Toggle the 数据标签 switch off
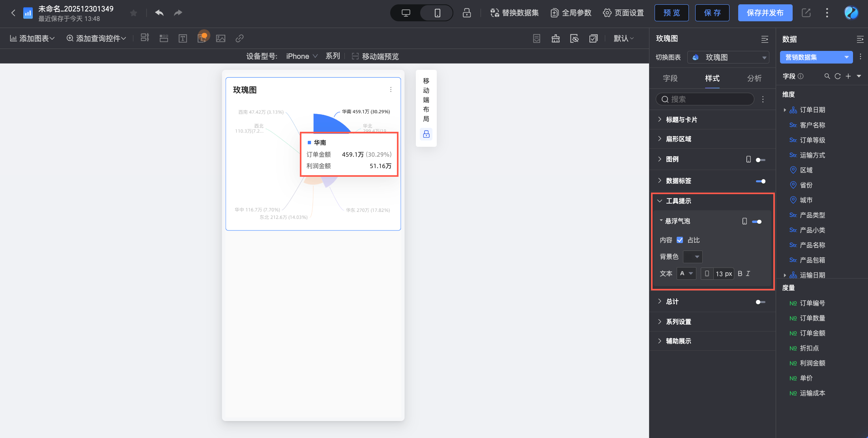This screenshot has height=438, width=868. (x=761, y=181)
